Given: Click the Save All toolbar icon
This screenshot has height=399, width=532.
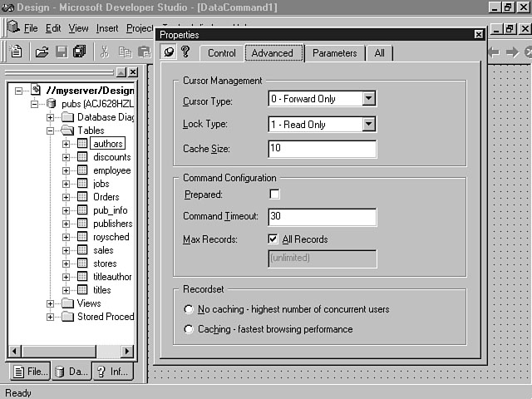Looking at the screenshot, I should (x=79, y=52).
